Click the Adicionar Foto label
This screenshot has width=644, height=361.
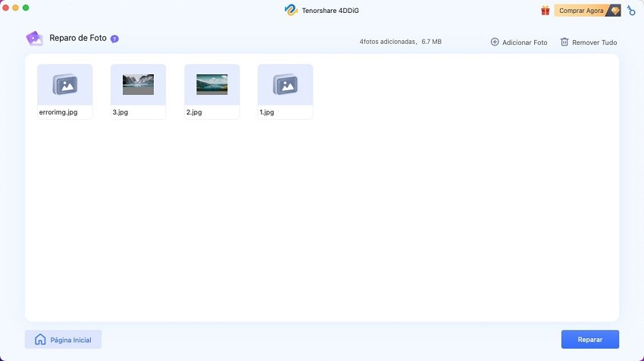click(524, 42)
